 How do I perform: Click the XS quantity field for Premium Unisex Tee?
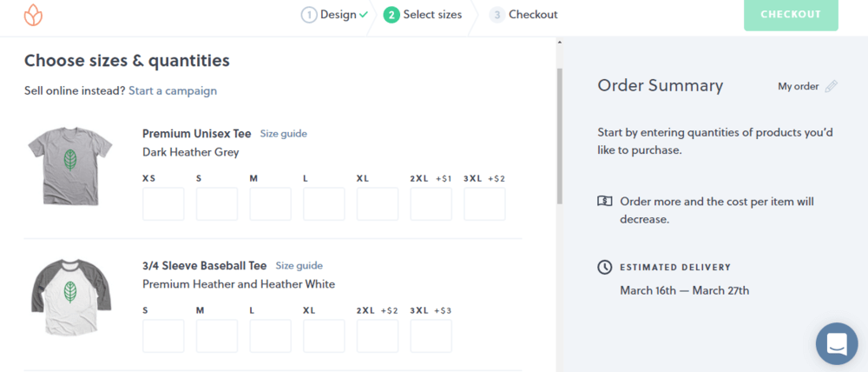pos(163,204)
